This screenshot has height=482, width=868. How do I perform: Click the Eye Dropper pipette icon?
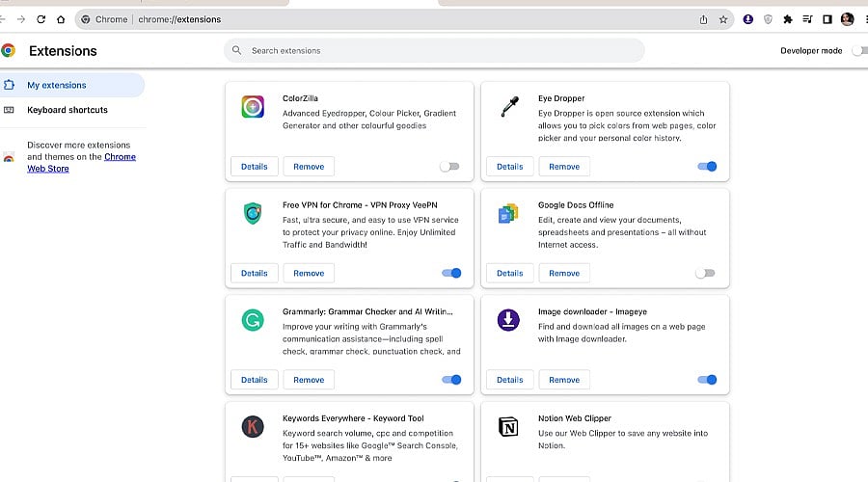509,106
